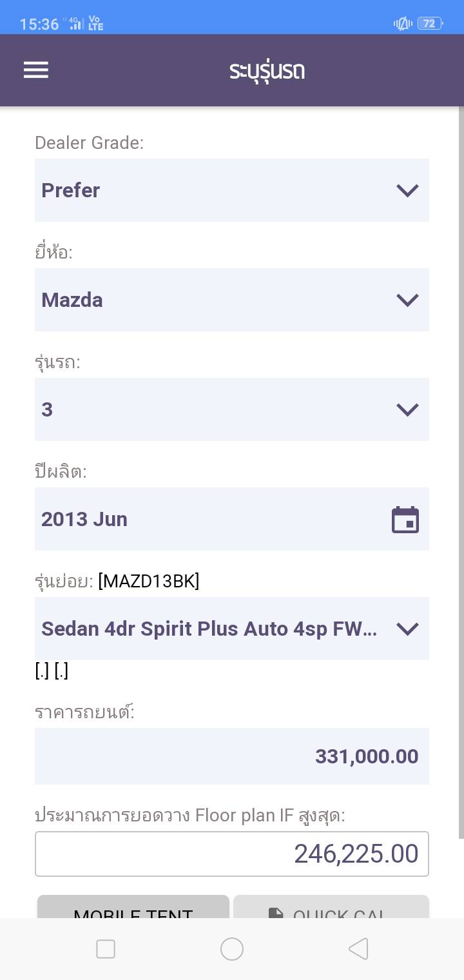Screen dimensions: 464x980
Task: Tap the battery level indicator
Action: click(429, 24)
